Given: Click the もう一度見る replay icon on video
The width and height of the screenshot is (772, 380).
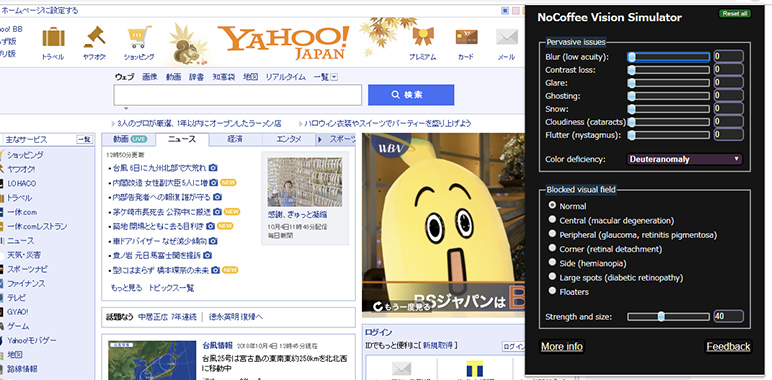Looking at the screenshot, I should pos(378,307).
